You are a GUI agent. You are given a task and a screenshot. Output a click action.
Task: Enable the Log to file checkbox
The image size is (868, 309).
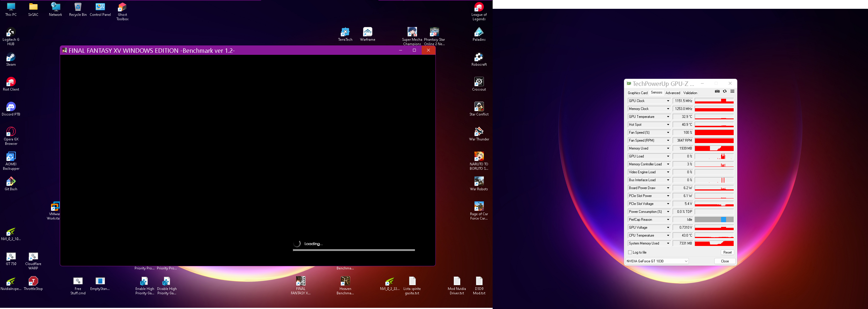[630, 252]
